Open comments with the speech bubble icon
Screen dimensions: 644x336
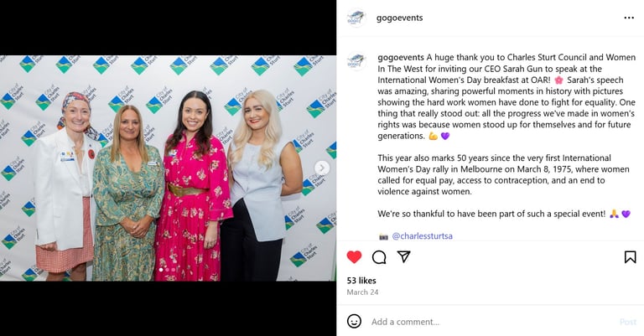pyautogui.click(x=379, y=257)
